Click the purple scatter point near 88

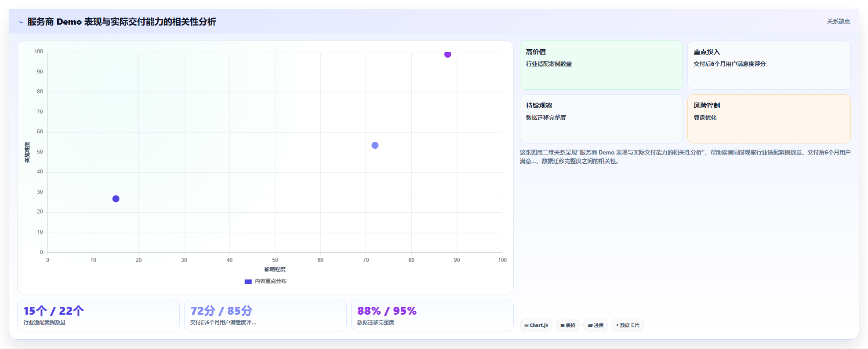[447, 54]
